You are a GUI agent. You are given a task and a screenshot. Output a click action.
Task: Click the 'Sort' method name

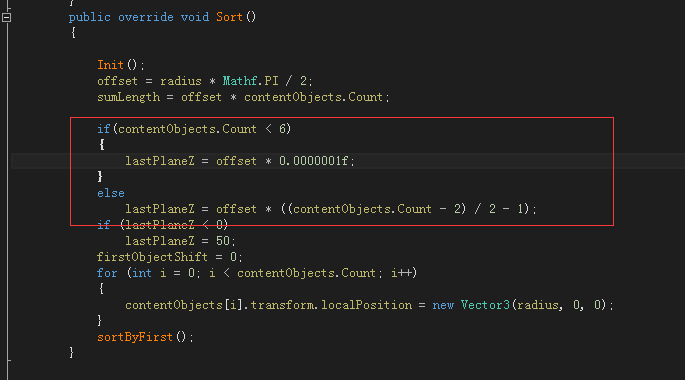pyautogui.click(x=229, y=17)
